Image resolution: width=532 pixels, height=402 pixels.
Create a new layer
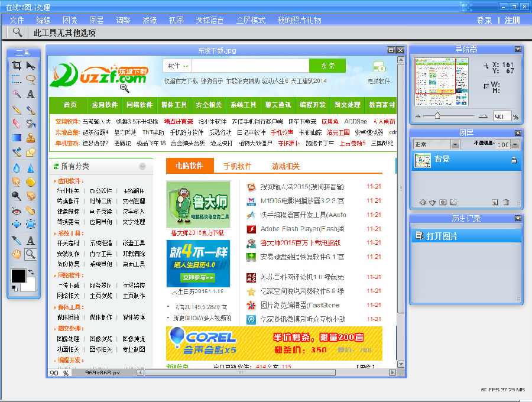495,203
